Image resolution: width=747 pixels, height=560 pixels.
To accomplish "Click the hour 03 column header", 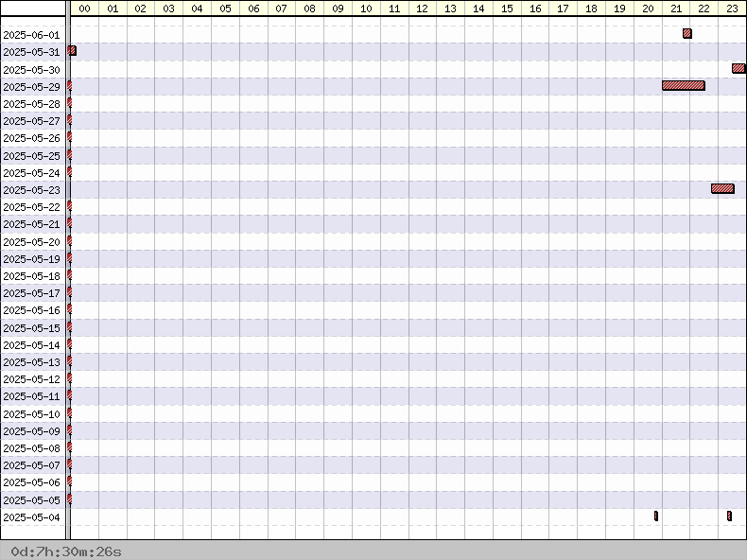I will click(168, 9).
